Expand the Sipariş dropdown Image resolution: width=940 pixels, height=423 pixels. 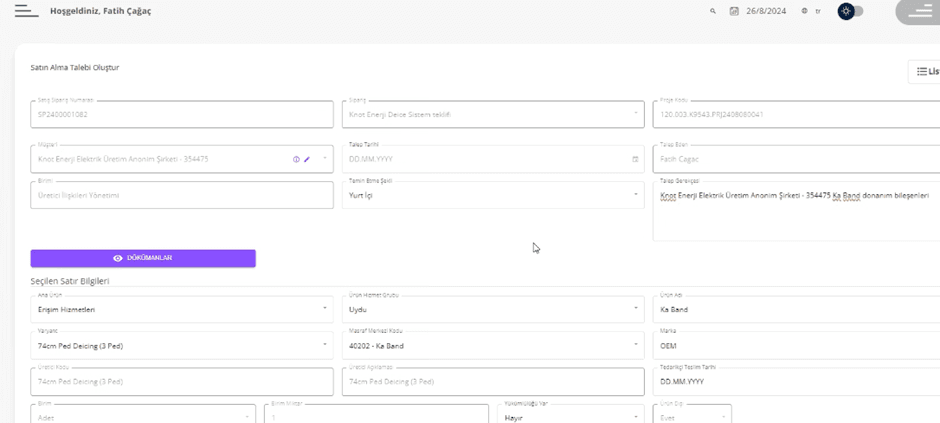(x=635, y=114)
